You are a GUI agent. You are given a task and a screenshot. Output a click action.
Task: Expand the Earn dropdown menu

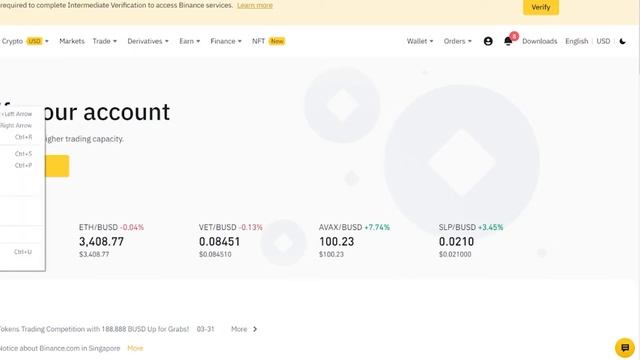[190, 41]
